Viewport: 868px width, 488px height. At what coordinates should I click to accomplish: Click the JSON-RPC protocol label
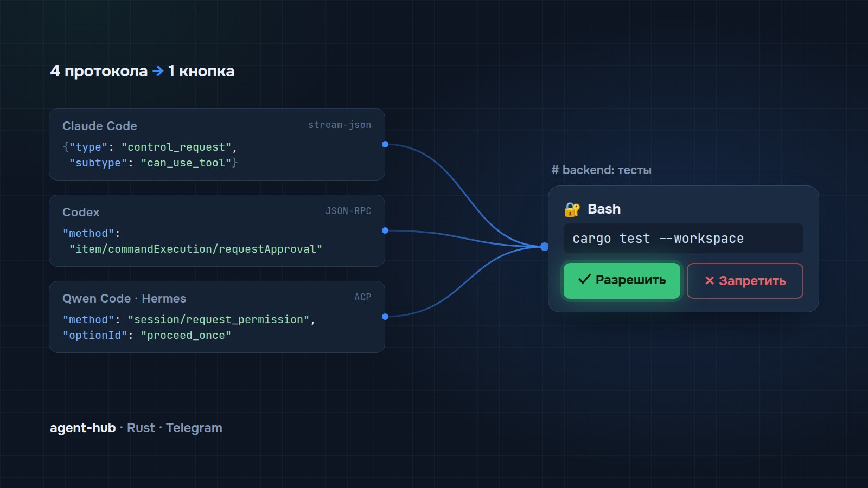[x=348, y=211]
